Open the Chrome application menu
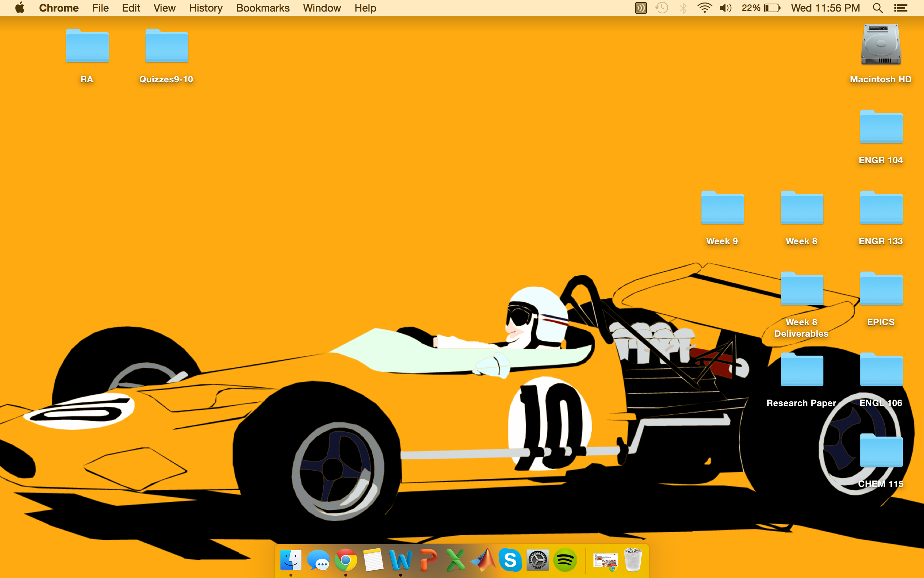 59,8
